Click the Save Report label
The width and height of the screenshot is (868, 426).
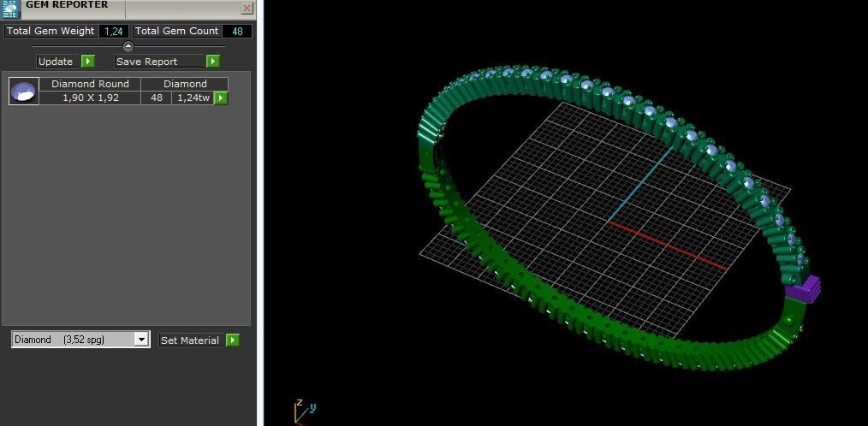[x=159, y=62]
